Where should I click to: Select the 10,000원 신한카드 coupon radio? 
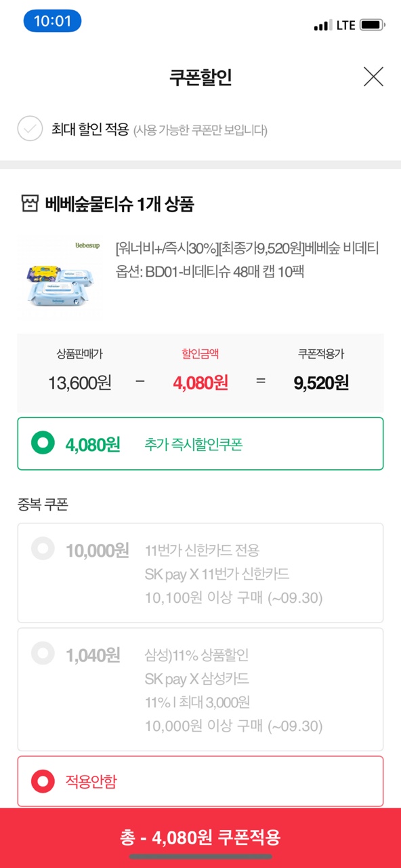coord(43,548)
